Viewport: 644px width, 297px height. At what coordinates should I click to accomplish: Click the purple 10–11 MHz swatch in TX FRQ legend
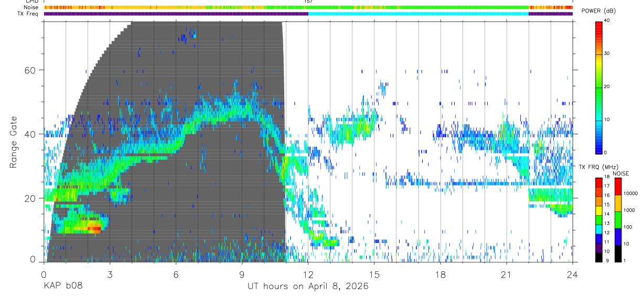pos(599,248)
